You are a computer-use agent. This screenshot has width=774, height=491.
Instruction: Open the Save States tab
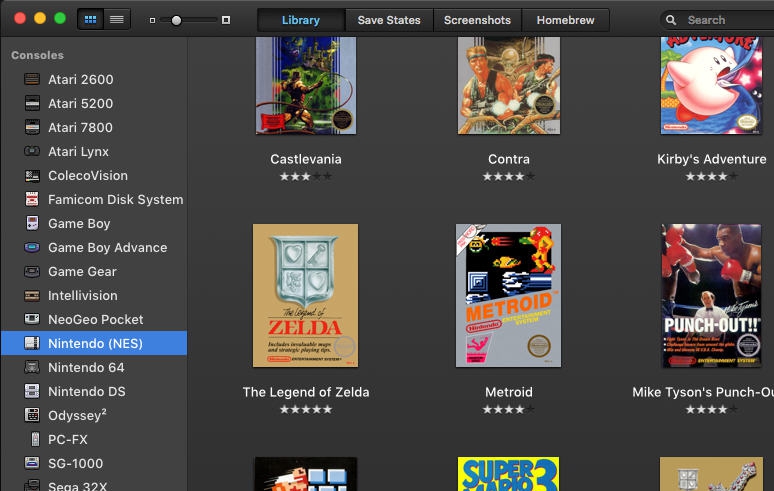click(389, 20)
